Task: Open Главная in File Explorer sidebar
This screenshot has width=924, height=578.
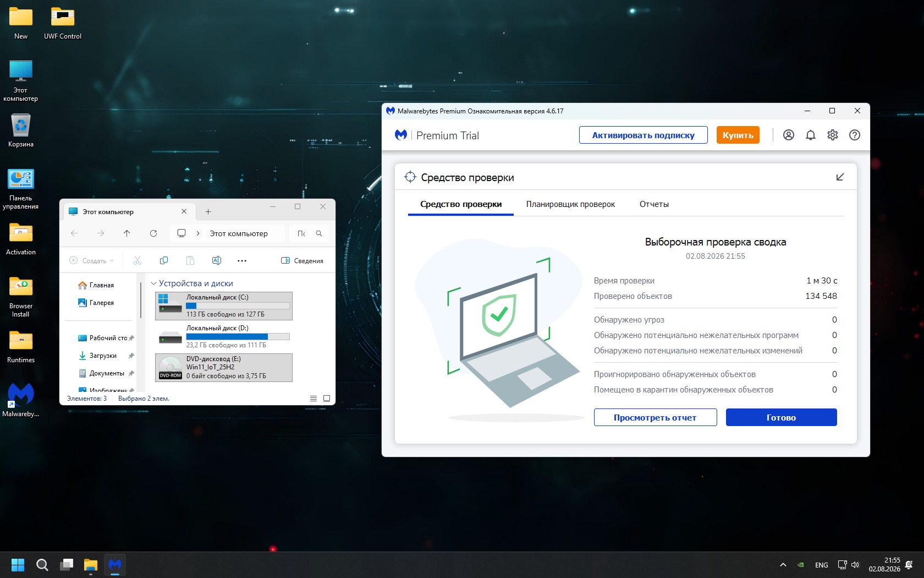Action: click(x=96, y=285)
